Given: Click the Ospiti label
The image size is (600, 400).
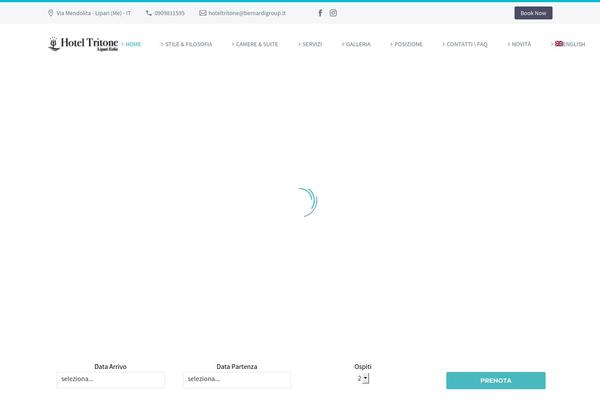Looking at the screenshot, I should [x=363, y=366].
